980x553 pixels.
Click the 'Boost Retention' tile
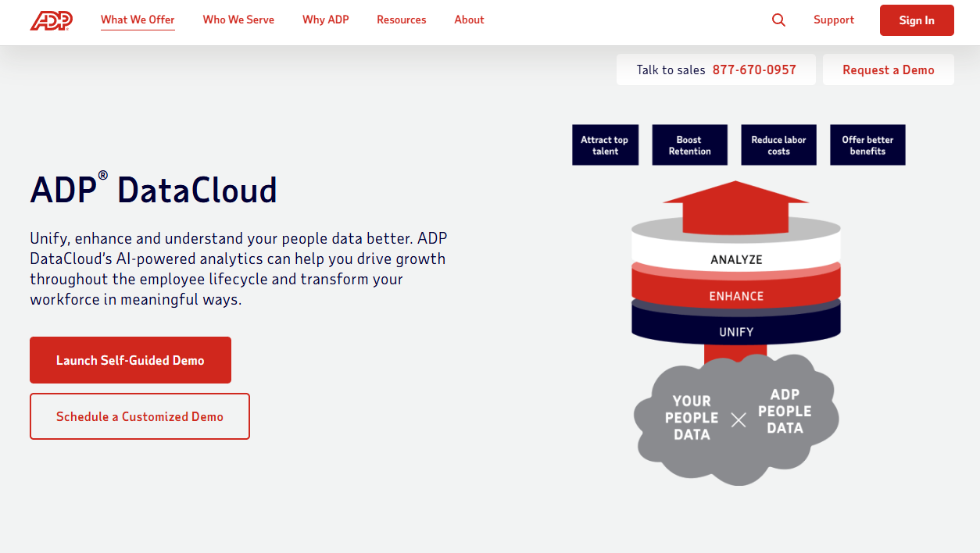pyautogui.click(x=689, y=144)
